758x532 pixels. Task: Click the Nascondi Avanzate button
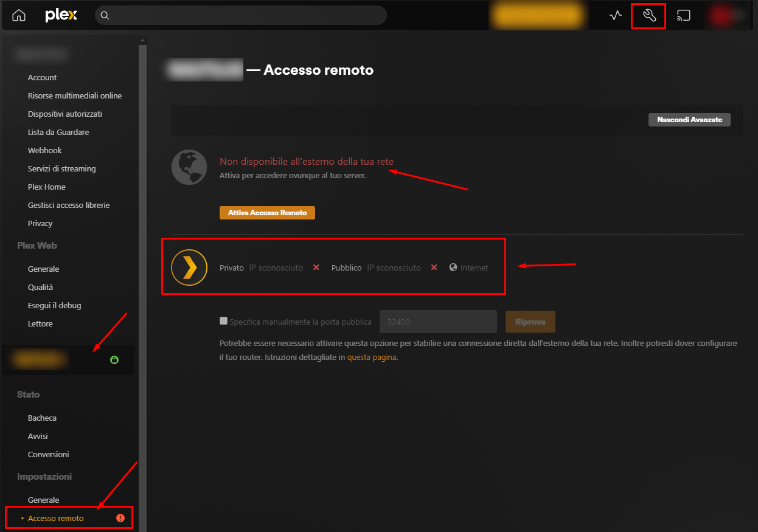click(x=689, y=120)
